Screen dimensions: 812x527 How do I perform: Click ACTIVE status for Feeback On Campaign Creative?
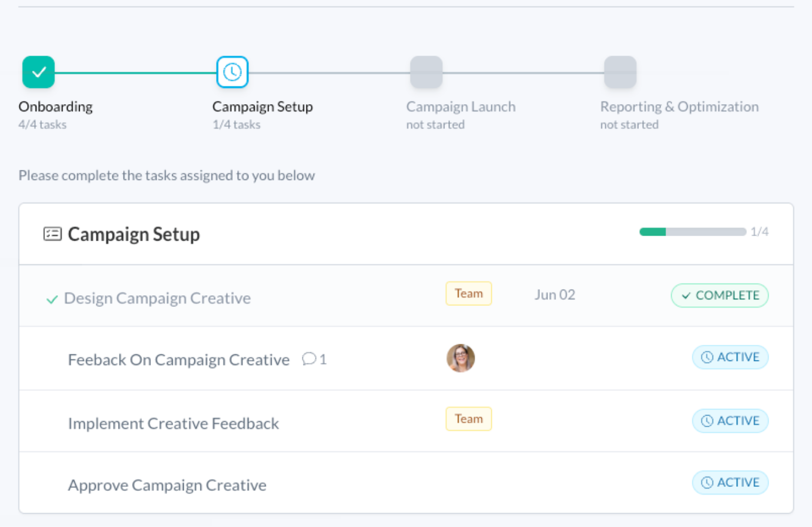point(730,357)
